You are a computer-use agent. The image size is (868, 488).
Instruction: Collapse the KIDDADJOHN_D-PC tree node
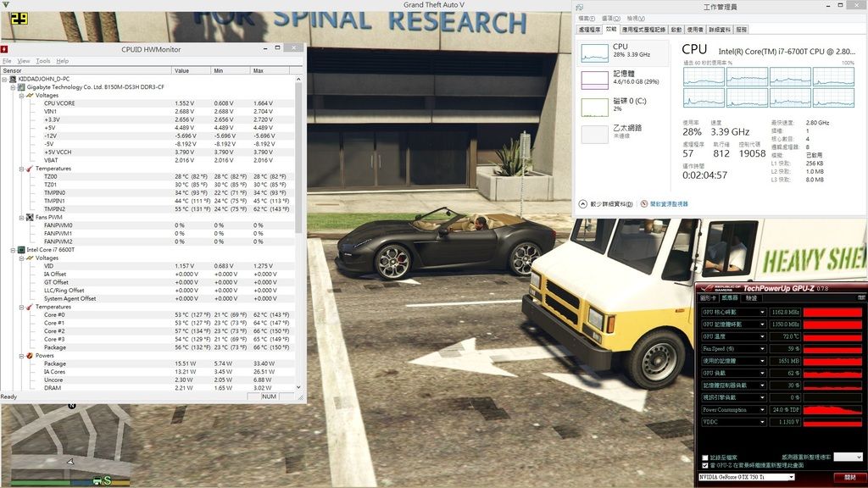click(4, 79)
